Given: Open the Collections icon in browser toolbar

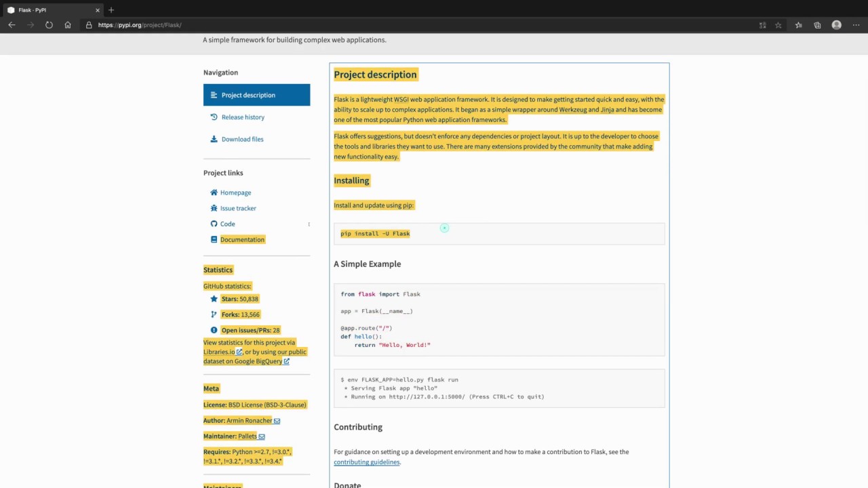Looking at the screenshot, I should (817, 25).
